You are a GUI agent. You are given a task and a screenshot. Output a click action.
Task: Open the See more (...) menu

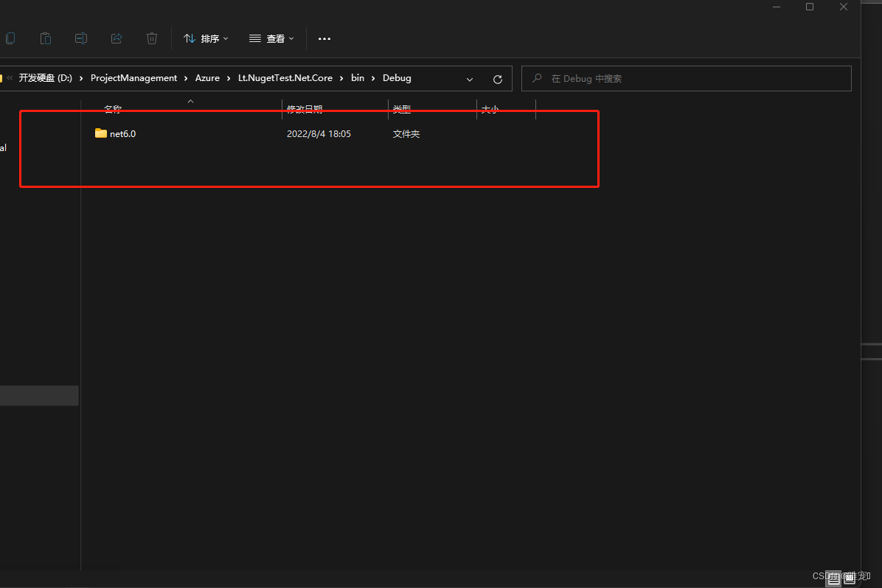(324, 38)
